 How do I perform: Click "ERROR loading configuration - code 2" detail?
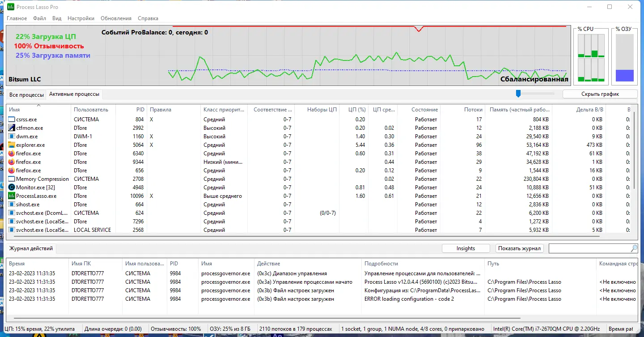[409, 299]
